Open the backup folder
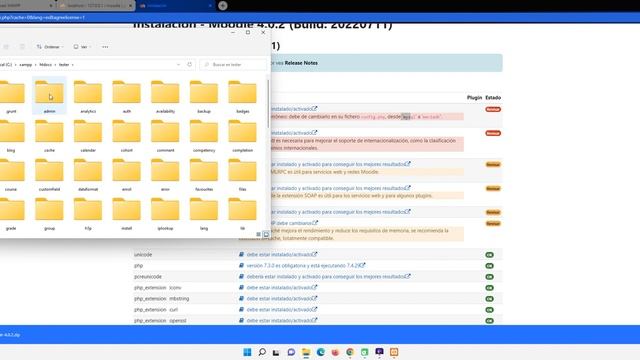Viewport: 640px width, 360px height. (204, 96)
